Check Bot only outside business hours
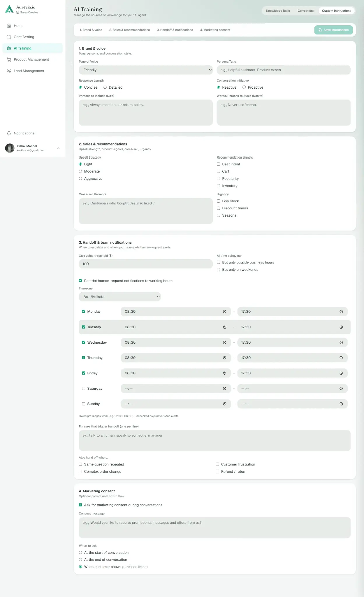This screenshot has height=597, width=364. click(x=219, y=262)
